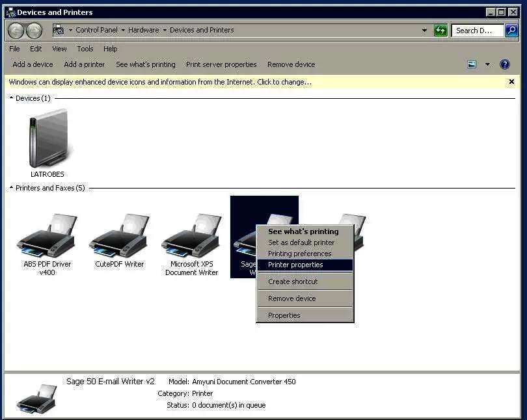Choose Remove device in context menu
527x420 pixels.
pyautogui.click(x=305, y=298)
